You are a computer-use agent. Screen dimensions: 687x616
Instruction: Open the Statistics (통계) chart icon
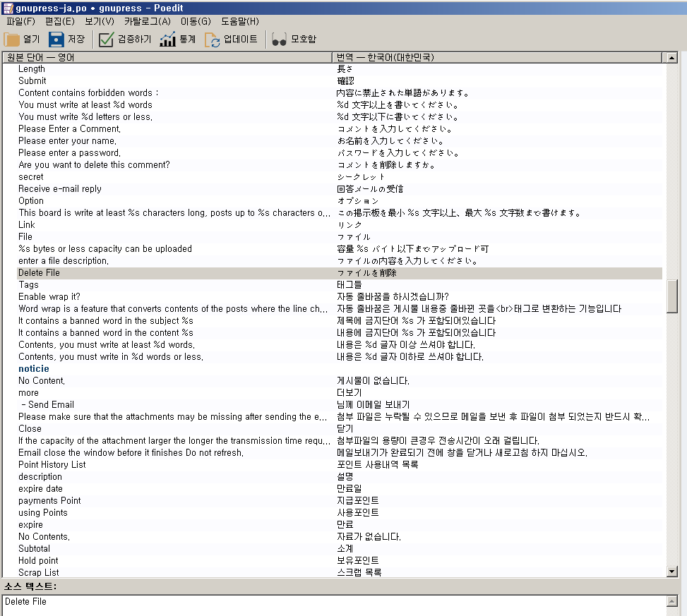click(167, 40)
